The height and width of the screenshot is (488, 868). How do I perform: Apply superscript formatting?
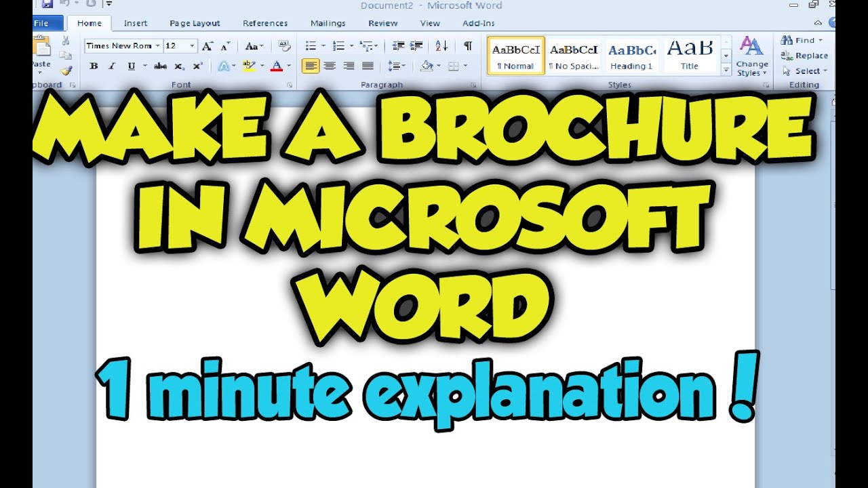(197, 66)
